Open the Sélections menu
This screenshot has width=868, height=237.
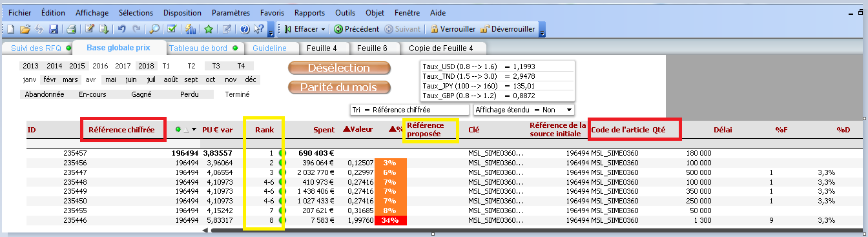pyautogui.click(x=136, y=13)
